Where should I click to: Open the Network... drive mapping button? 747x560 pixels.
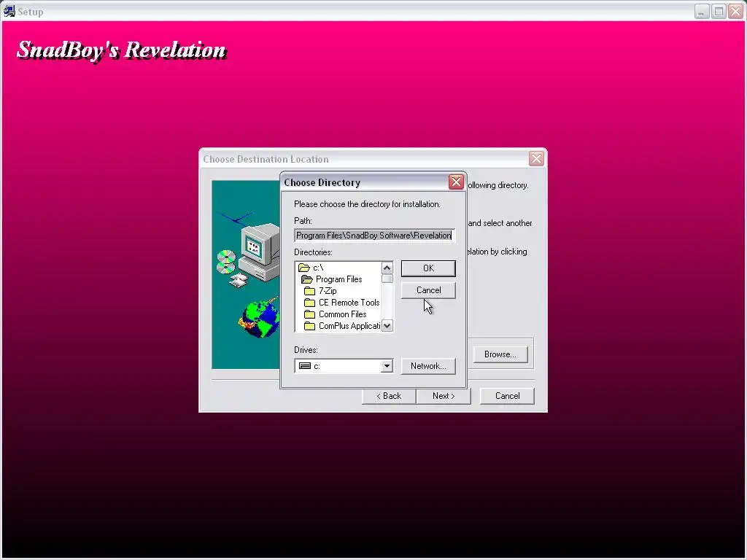pyautogui.click(x=428, y=366)
